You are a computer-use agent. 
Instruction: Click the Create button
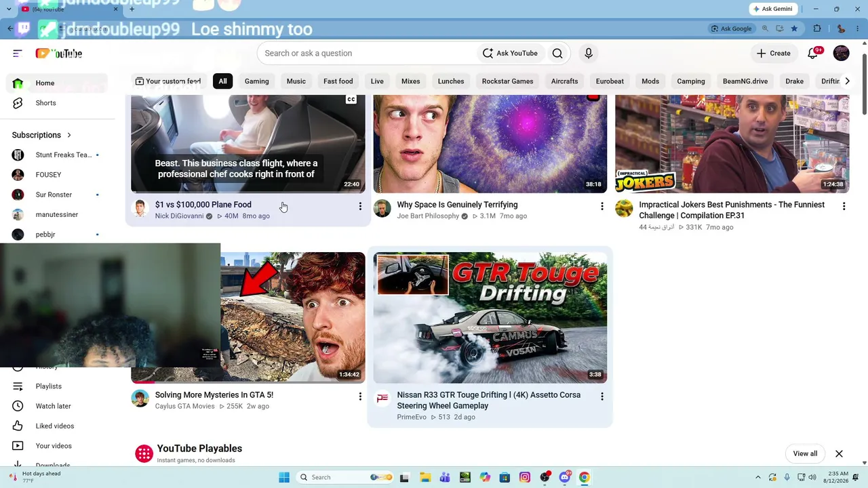tap(774, 54)
